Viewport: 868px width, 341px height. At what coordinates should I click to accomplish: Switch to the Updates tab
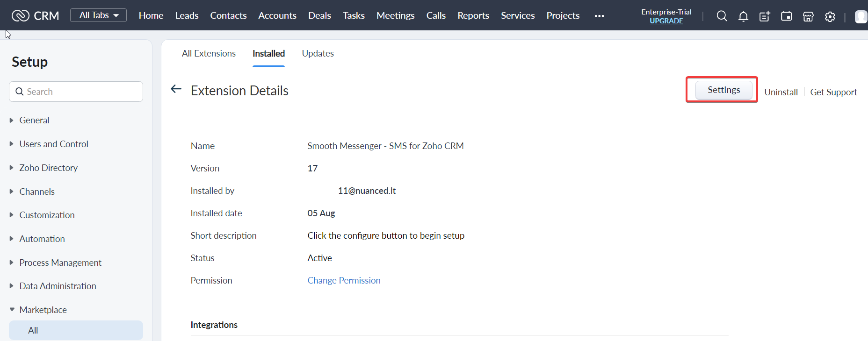pos(318,53)
